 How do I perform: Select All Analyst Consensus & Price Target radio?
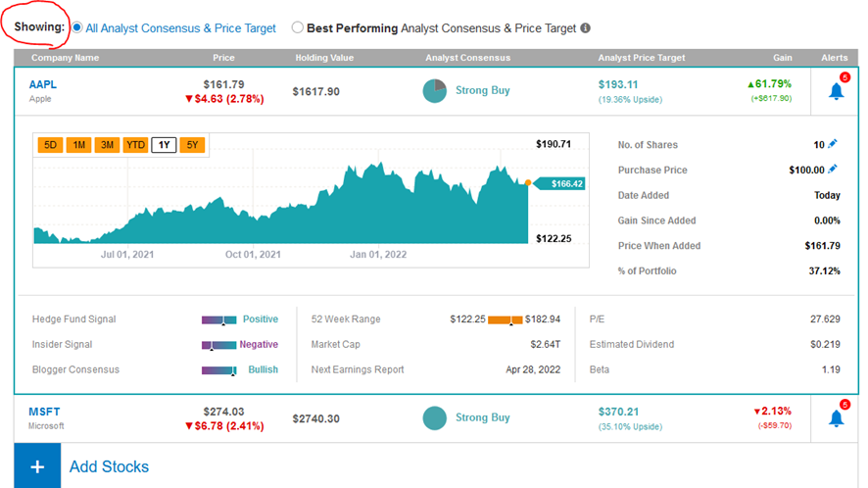[x=77, y=27]
